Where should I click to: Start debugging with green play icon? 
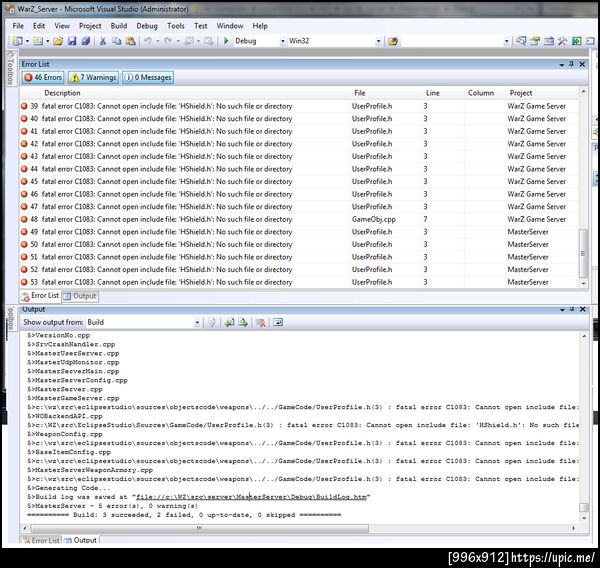point(226,41)
